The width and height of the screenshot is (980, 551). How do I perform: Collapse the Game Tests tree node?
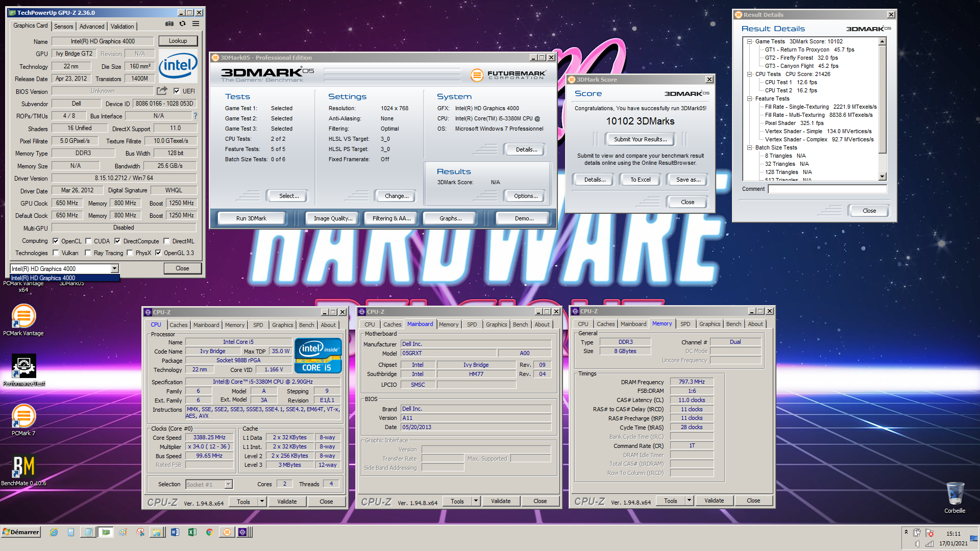(x=749, y=41)
